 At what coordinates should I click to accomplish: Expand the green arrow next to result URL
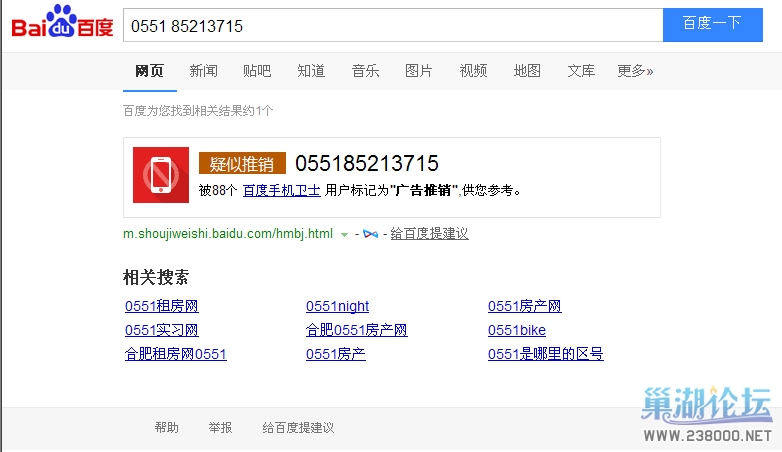click(x=344, y=234)
